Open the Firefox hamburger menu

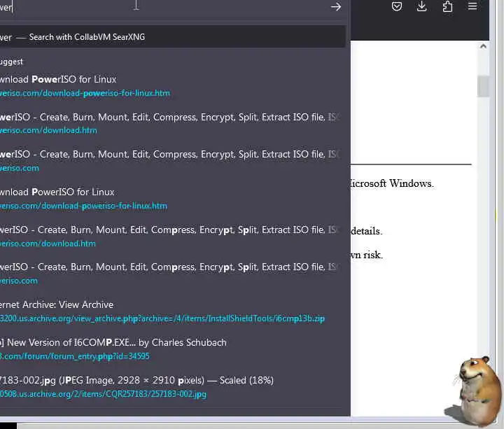(472, 6)
